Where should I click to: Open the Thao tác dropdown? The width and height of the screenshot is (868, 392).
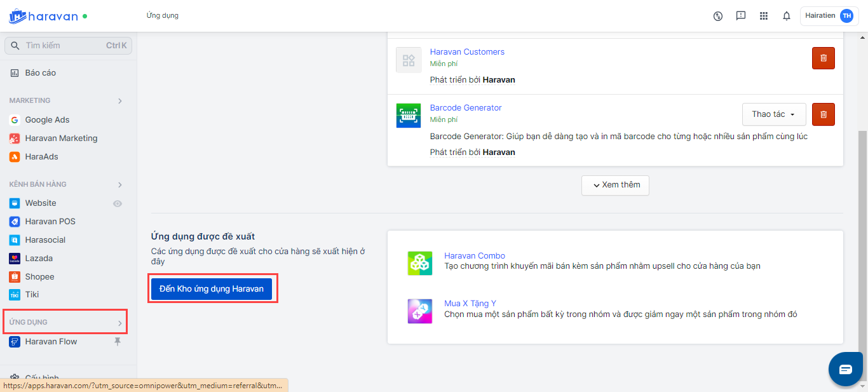click(774, 114)
